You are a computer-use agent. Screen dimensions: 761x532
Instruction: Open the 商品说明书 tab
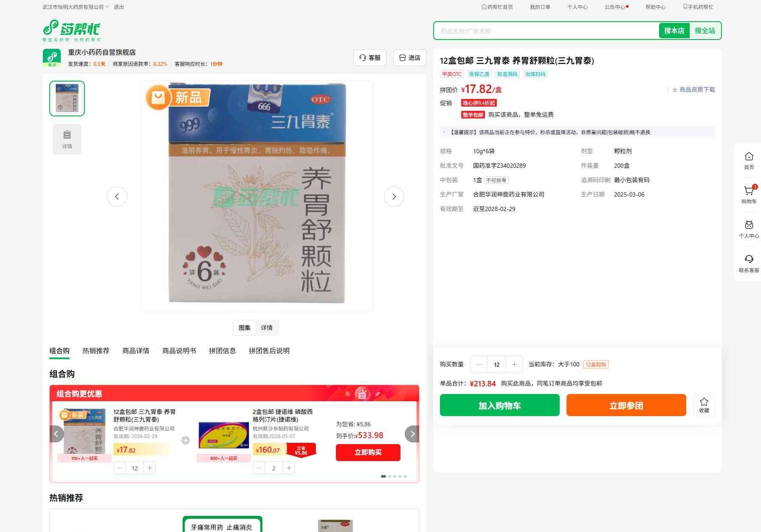[x=179, y=351]
